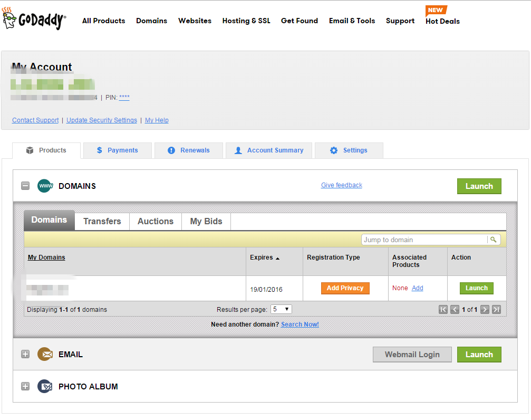The height and width of the screenshot is (420, 531).
Task: Go to the last page of domains
Action: coord(496,310)
